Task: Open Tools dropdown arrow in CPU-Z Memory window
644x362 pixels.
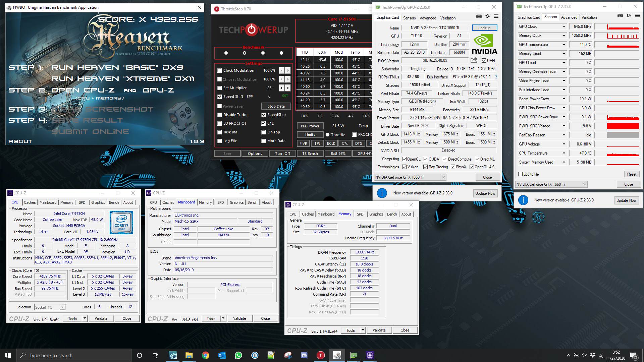Action: tap(362, 330)
